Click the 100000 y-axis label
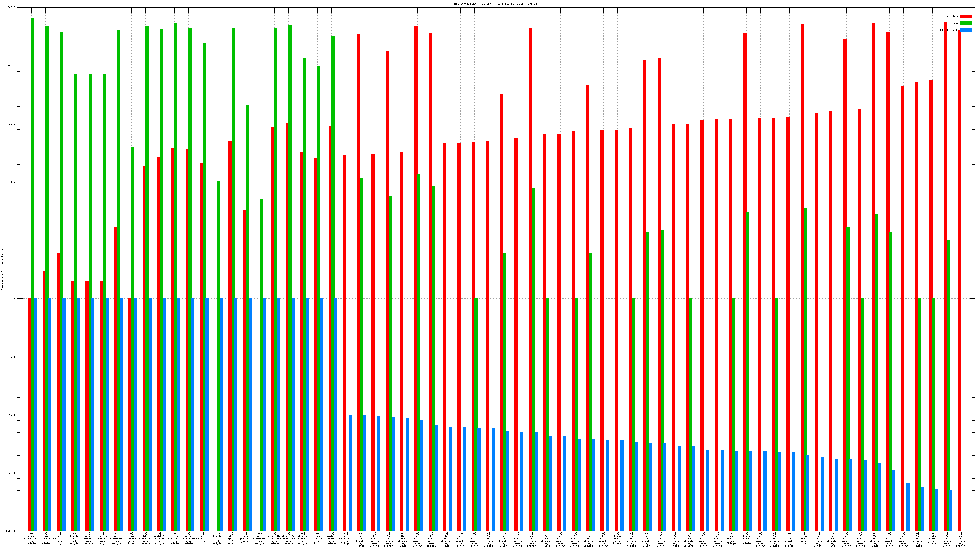This screenshot has height=551, width=980. 11,8
